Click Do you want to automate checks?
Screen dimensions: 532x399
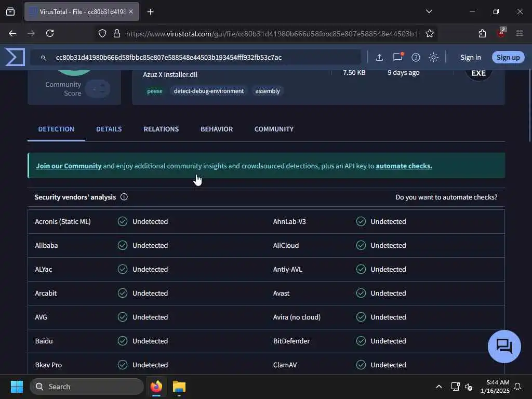click(x=446, y=197)
